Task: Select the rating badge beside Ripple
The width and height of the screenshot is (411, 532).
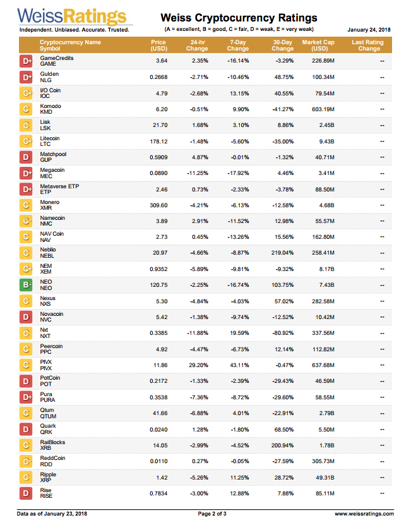Action: pyautogui.click(x=27, y=477)
